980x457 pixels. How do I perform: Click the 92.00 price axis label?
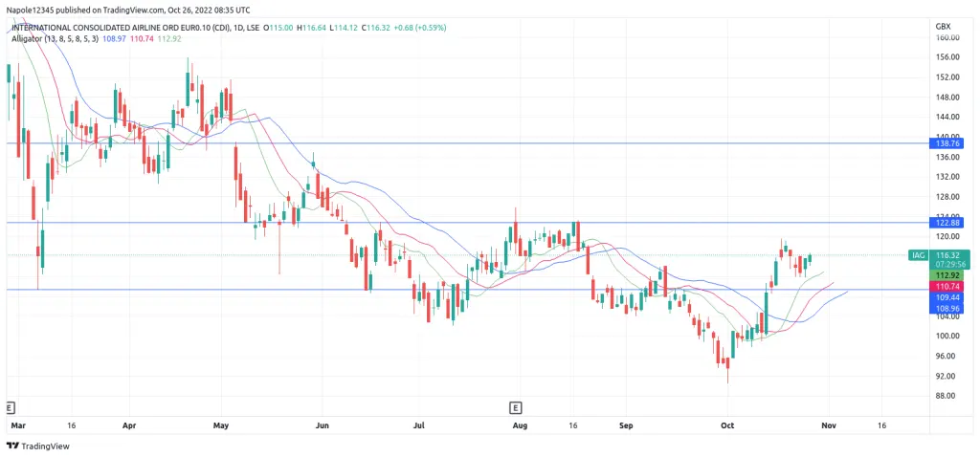[x=947, y=376]
